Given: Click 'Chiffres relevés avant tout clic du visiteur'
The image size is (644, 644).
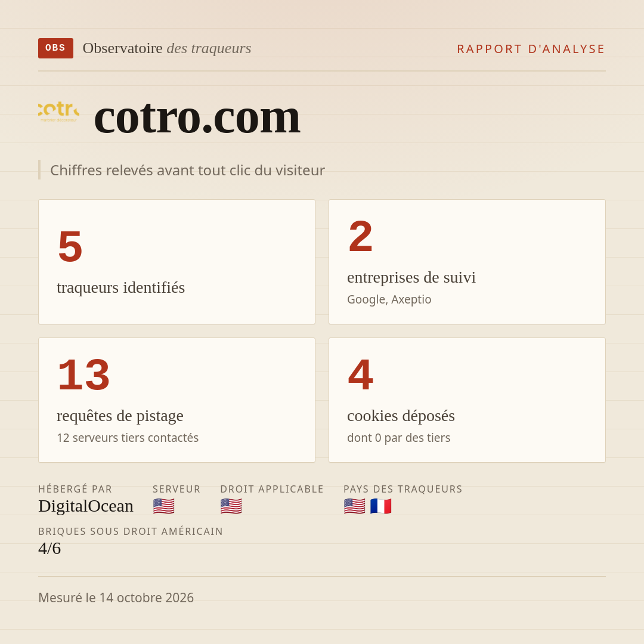Looking at the screenshot, I should 187,170.
